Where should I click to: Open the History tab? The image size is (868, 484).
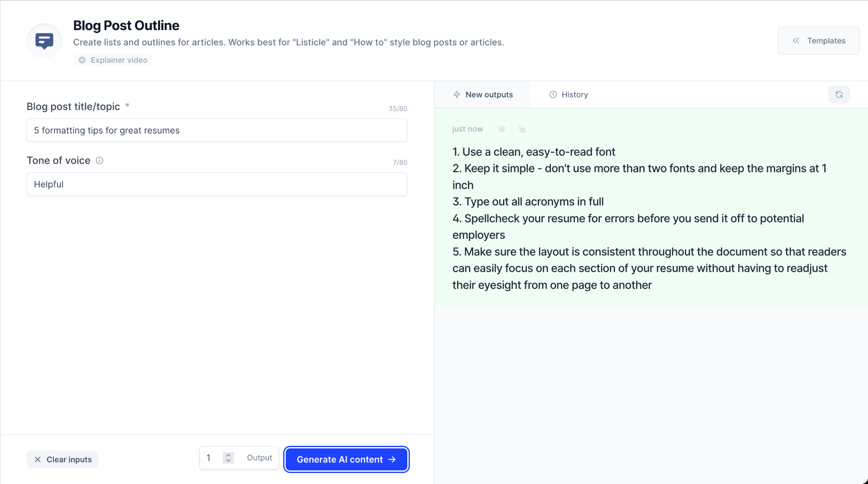pos(568,94)
